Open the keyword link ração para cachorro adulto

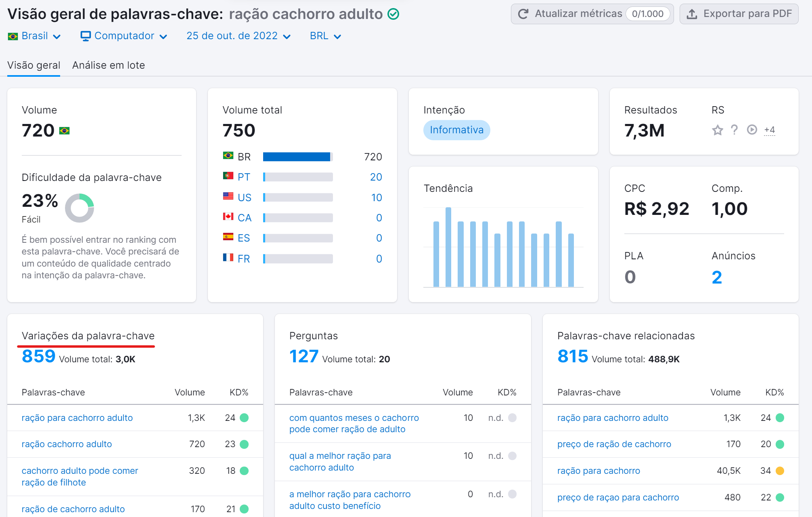[x=77, y=418]
